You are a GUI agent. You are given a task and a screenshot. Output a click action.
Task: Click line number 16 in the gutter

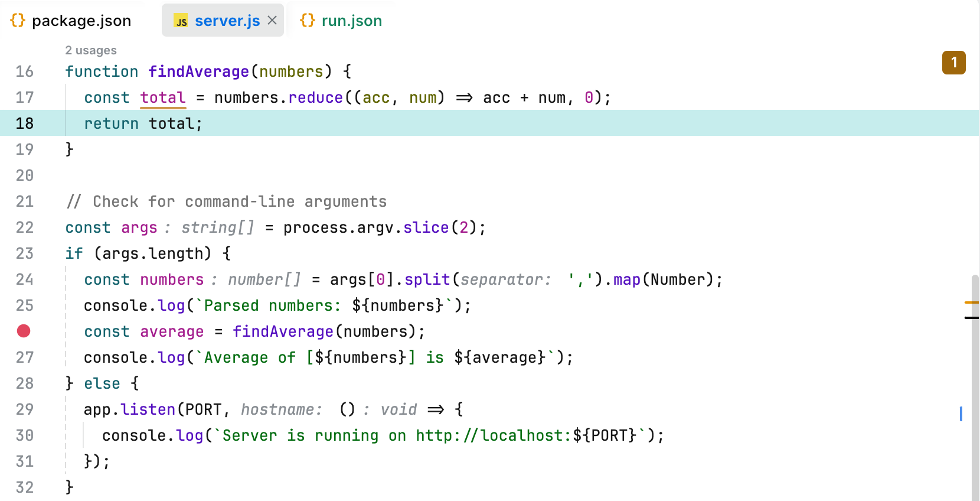[x=25, y=71]
